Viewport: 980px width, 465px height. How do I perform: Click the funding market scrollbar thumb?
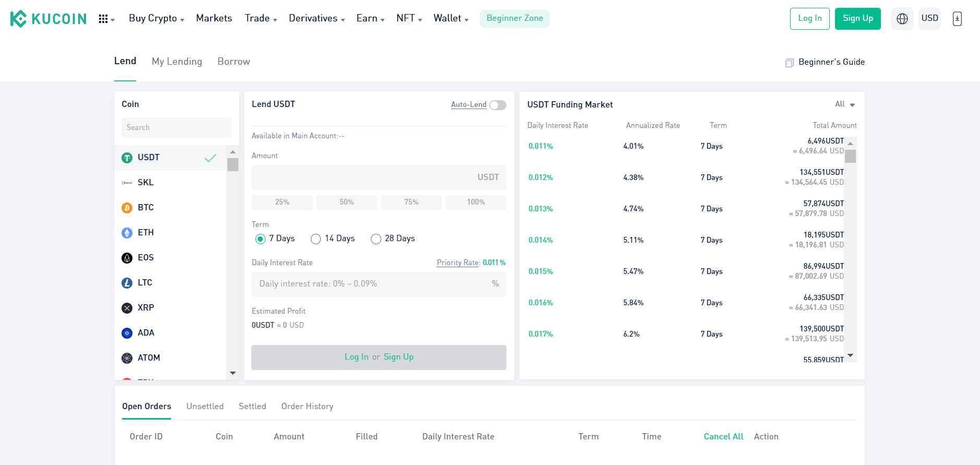pyautogui.click(x=850, y=157)
